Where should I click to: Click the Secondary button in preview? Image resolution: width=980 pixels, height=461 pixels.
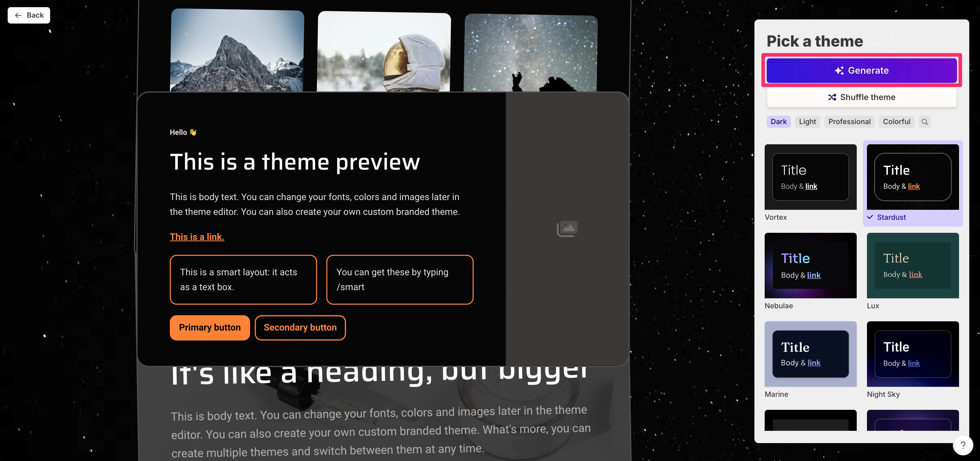300,328
